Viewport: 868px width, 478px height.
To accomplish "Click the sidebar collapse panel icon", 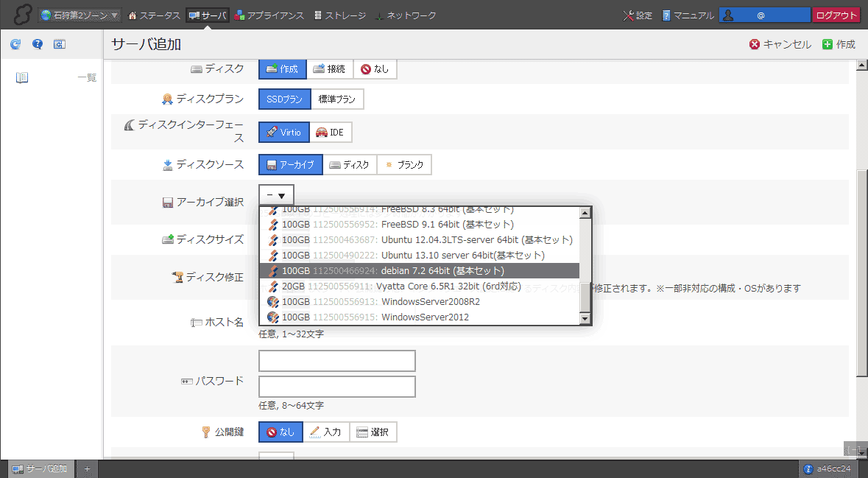I will [x=60, y=45].
